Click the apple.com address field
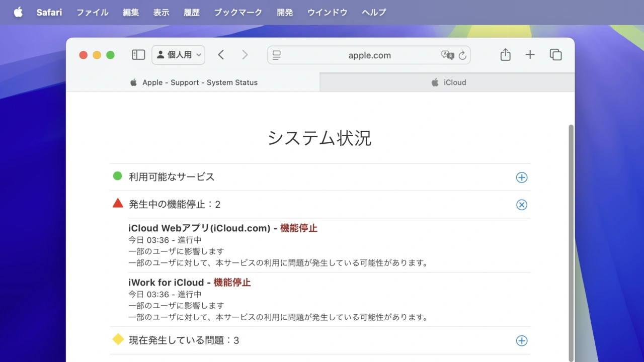The width and height of the screenshot is (644, 362). 369,55
